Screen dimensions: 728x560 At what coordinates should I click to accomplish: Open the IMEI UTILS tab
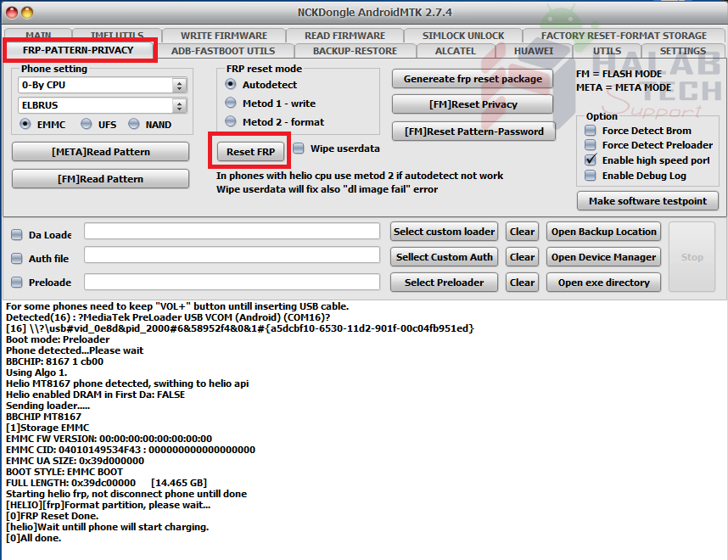tap(116, 35)
